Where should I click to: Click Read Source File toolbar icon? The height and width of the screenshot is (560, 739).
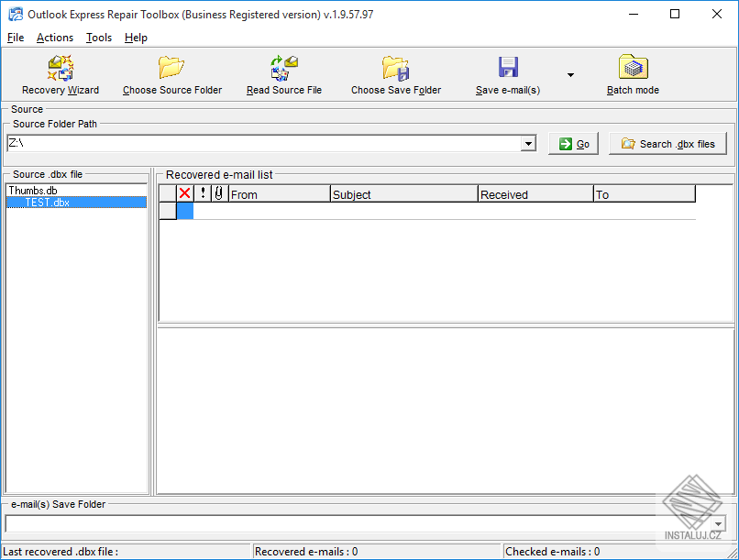coord(284,68)
